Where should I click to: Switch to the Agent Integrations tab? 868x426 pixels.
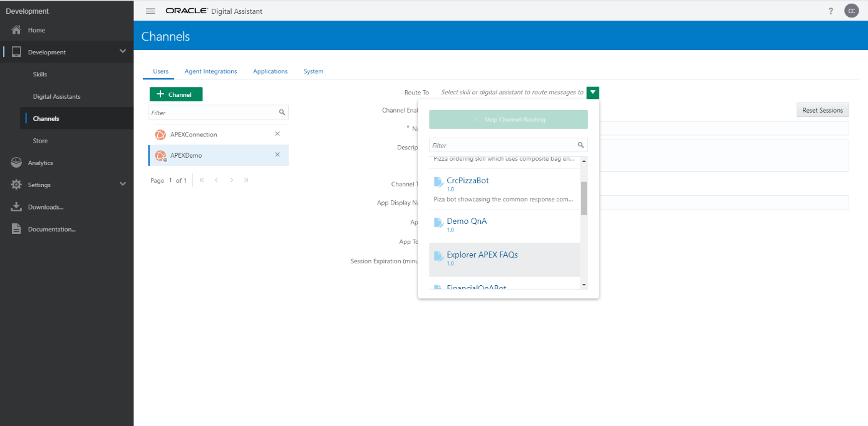tap(210, 71)
